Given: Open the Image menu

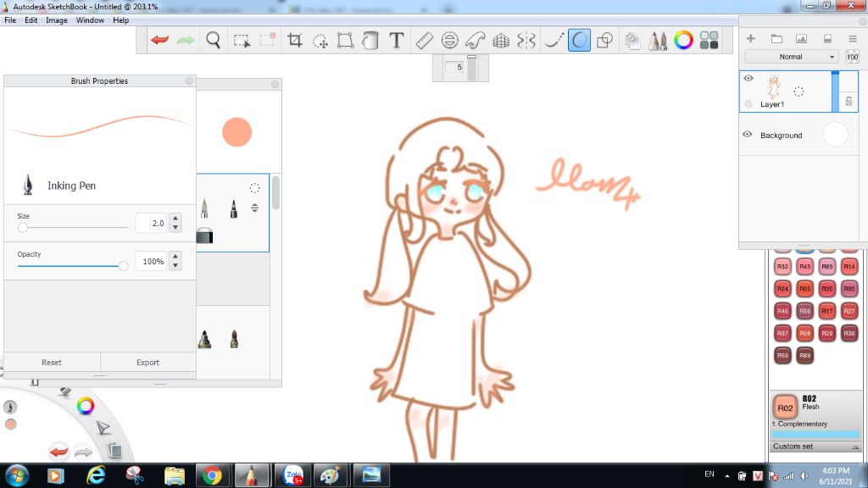Looking at the screenshot, I should tap(57, 20).
